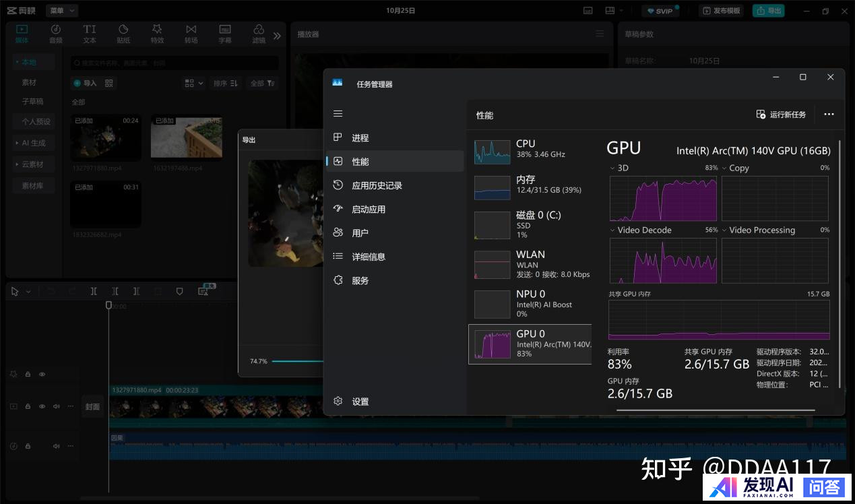Select the 1327971880.mp4 media thumbnail
The height and width of the screenshot is (504, 855).
[106, 137]
